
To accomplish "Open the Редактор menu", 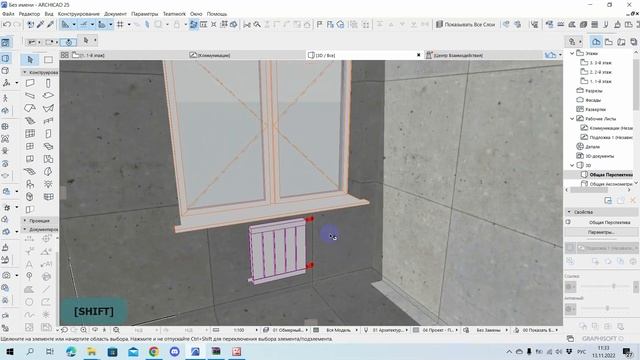I will coord(29,14).
